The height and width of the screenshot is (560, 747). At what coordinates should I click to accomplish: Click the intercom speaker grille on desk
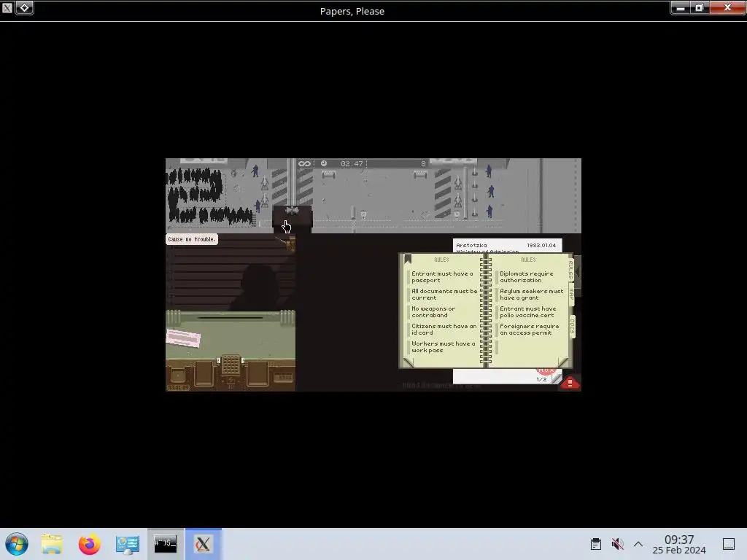[x=231, y=365]
